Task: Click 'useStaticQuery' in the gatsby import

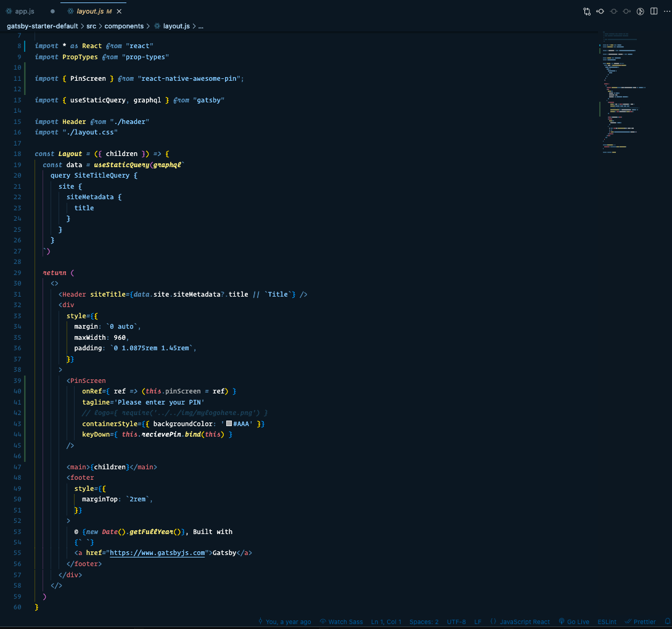Action: point(97,100)
